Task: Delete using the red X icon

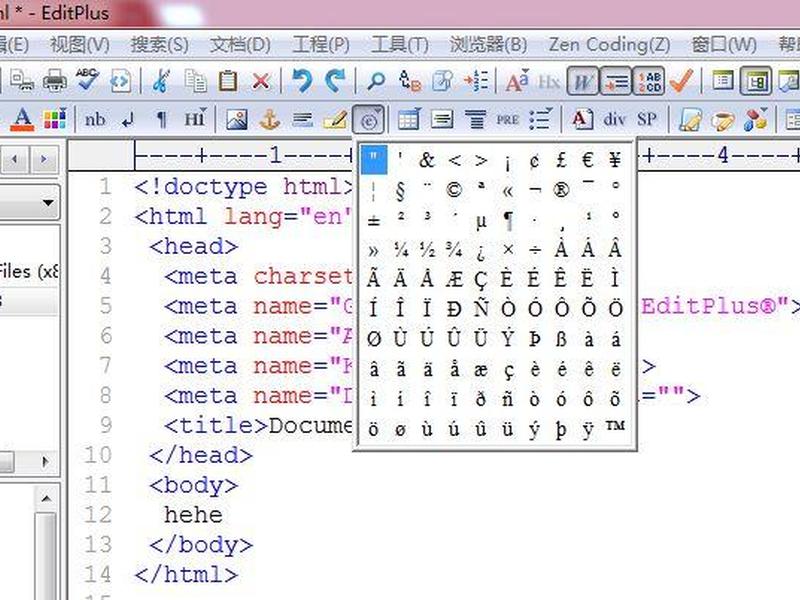Action: (x=261, y=81)
